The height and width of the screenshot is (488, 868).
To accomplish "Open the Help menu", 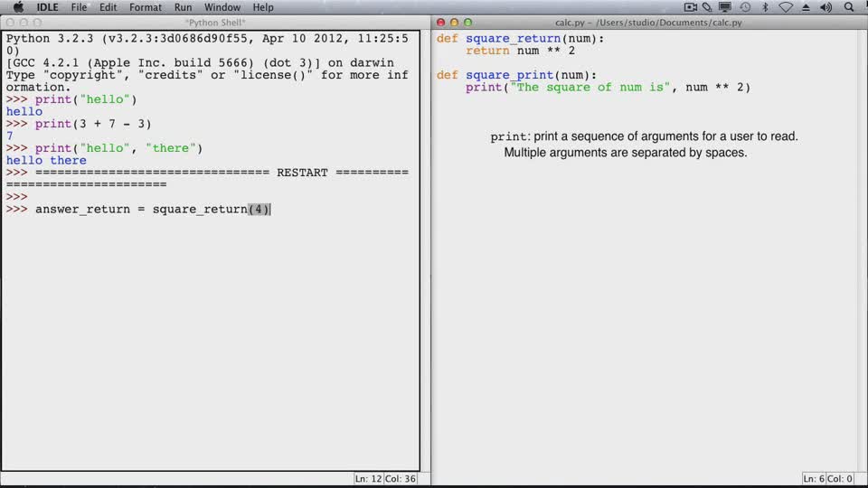I will [263, 7].
